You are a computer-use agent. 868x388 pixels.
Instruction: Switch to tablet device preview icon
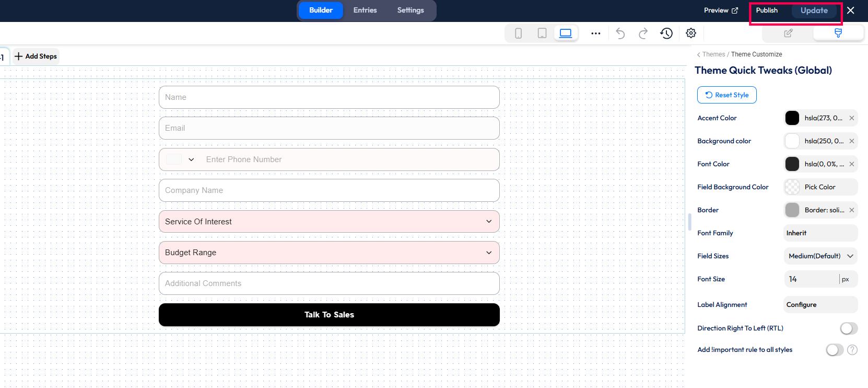point(542,33)
